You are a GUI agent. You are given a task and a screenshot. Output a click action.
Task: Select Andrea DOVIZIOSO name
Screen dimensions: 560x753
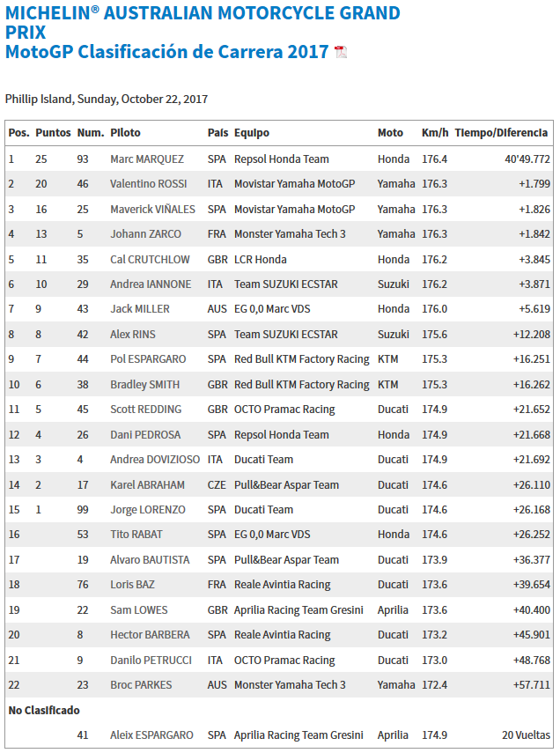(155, 460)
